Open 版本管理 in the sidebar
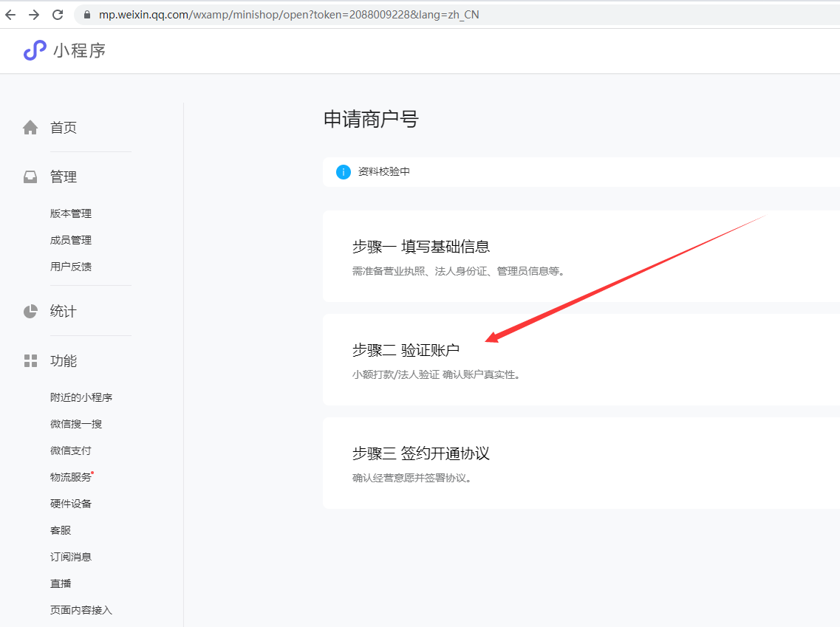 click(x=71, y=213)
